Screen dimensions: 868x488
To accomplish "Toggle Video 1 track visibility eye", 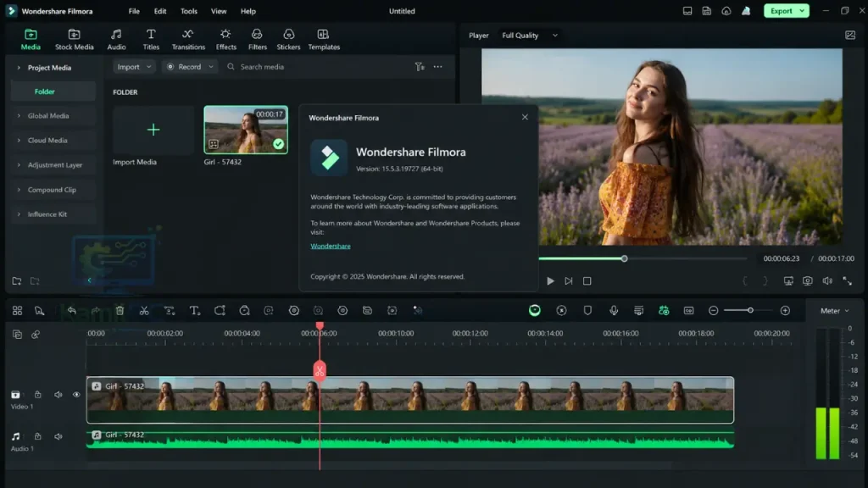I will pos(76,395).
